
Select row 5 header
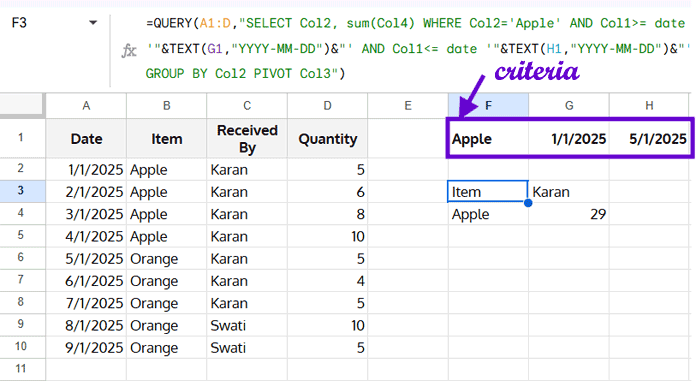[22, 236]
